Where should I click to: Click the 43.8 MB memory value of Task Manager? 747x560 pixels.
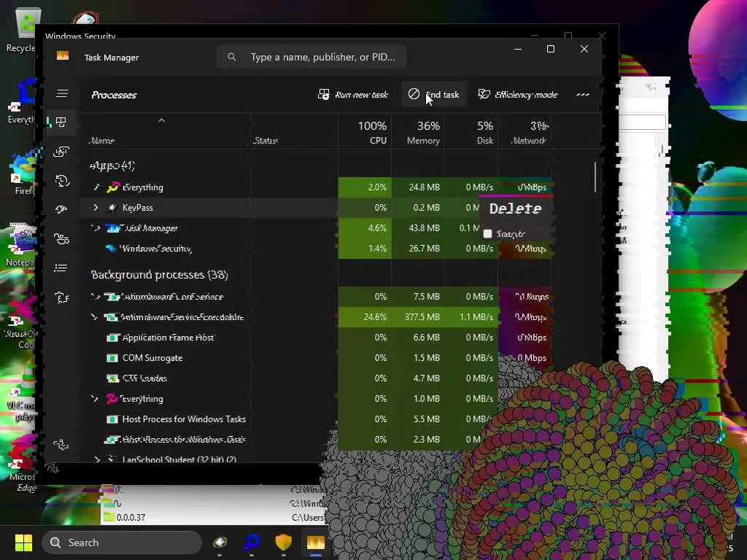[424, 228]
